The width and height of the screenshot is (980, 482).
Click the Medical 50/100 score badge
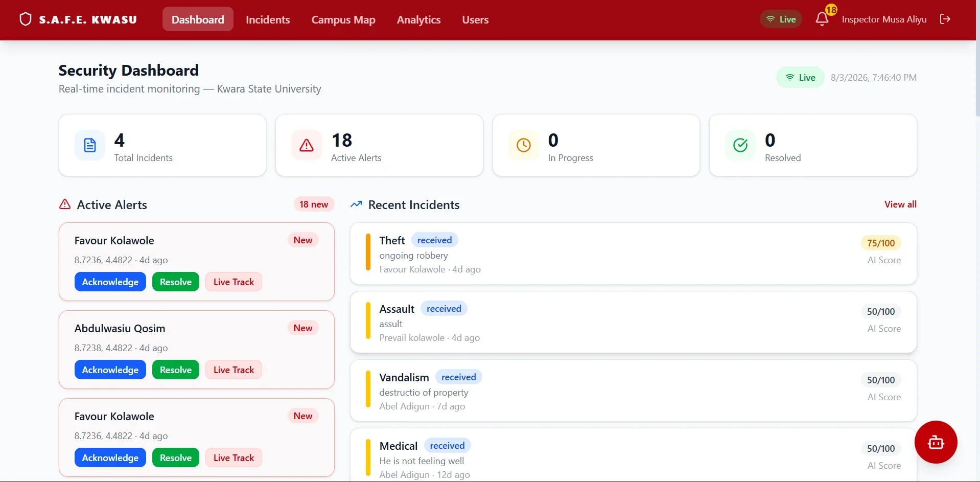pyautogui.click(x=881, y=448)
